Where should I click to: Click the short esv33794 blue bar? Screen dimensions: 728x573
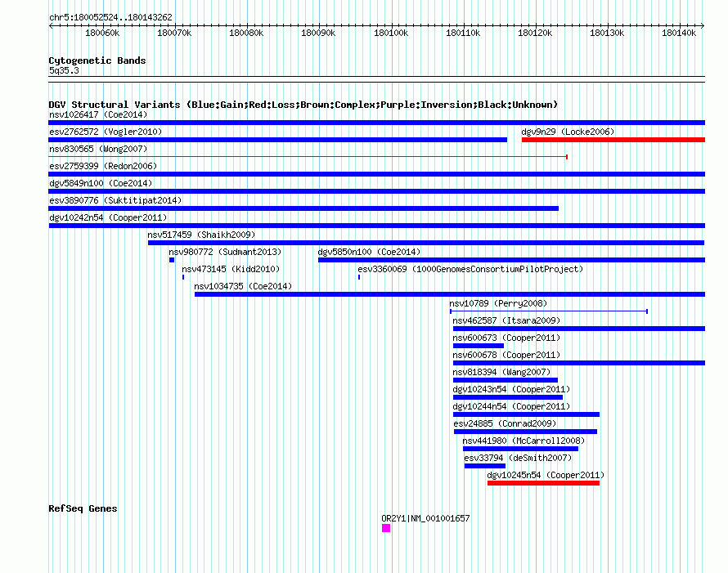(x=485, y=466)
